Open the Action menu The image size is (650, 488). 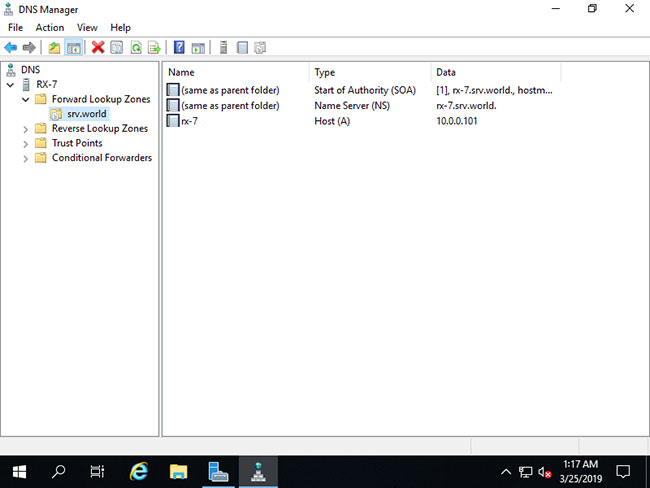pos(50,28)
